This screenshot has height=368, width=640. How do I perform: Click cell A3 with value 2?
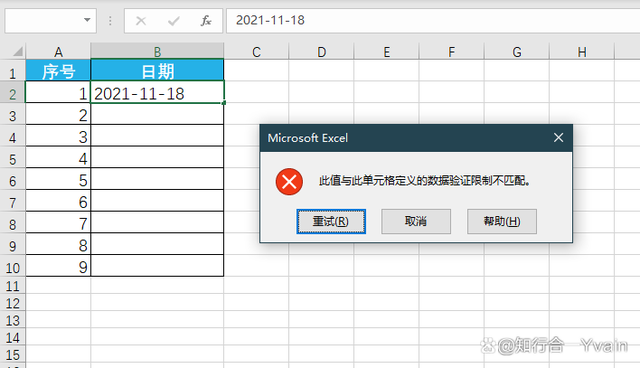58,114
